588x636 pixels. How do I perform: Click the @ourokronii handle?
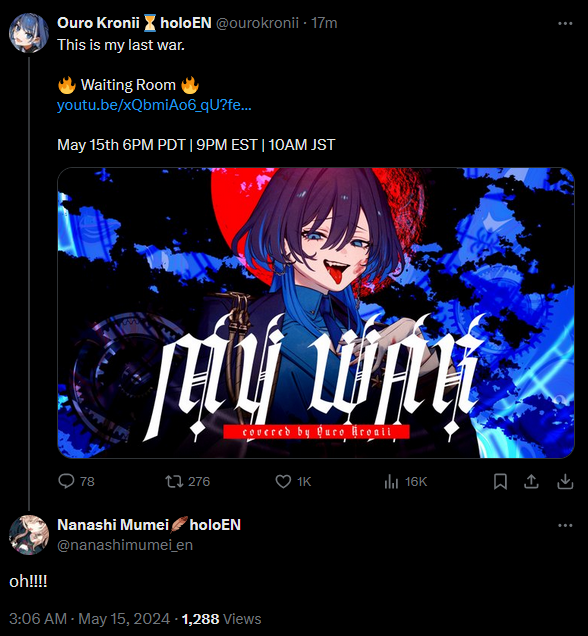coord(258,23)
